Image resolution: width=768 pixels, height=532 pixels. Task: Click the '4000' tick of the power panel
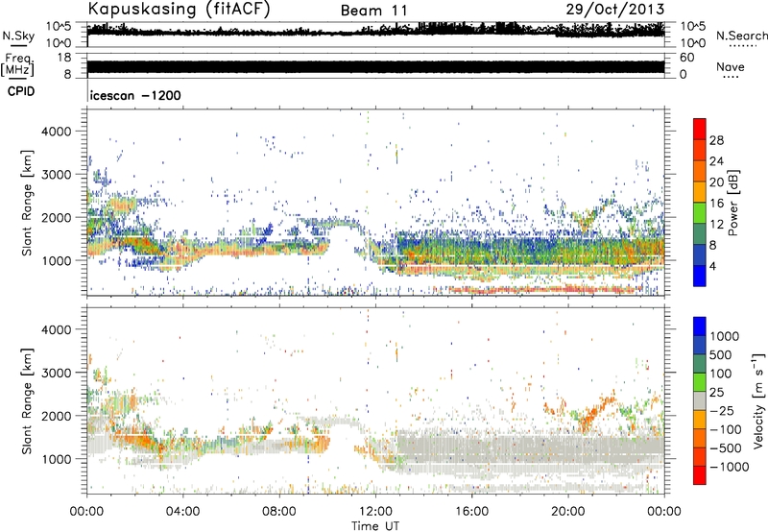pos(57,132)
